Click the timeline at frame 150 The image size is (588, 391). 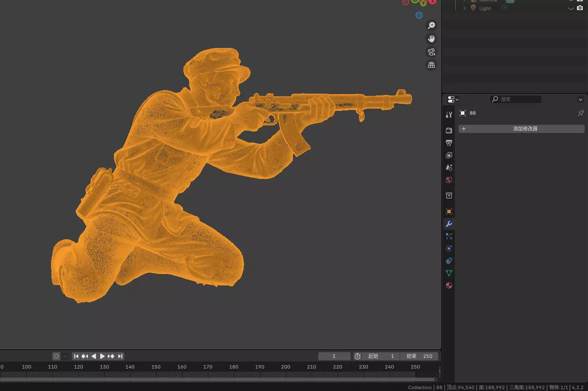pyautogui.click(x=156, y=367)
